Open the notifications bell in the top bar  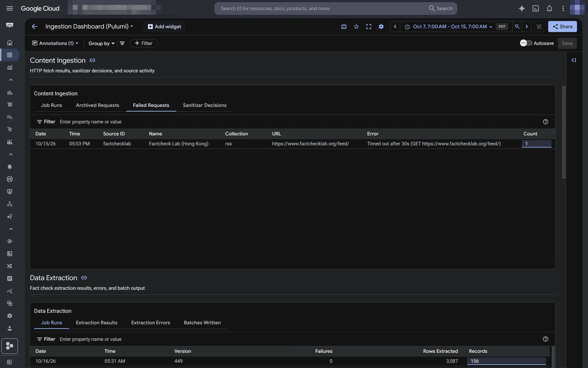[549, 8]
